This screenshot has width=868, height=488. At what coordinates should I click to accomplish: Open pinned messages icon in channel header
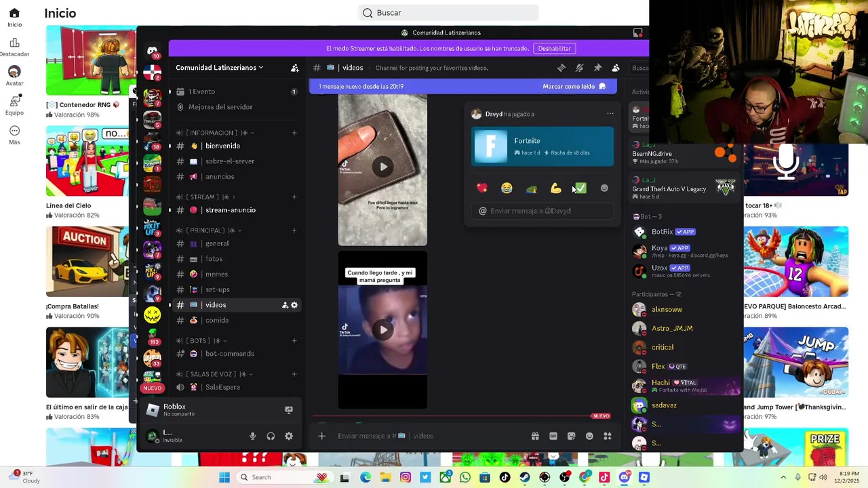(x=597, y=68)
